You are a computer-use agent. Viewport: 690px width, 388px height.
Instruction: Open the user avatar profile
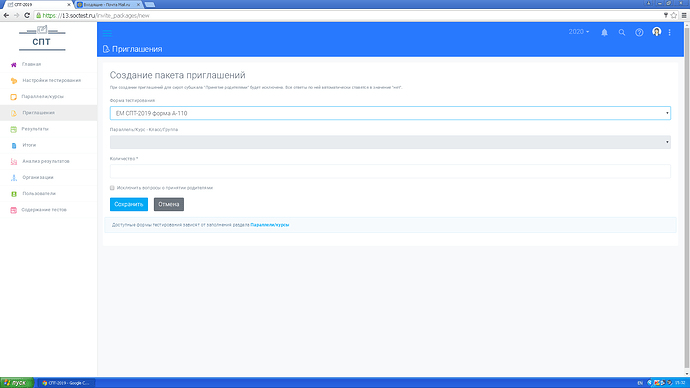coord(657,32)
